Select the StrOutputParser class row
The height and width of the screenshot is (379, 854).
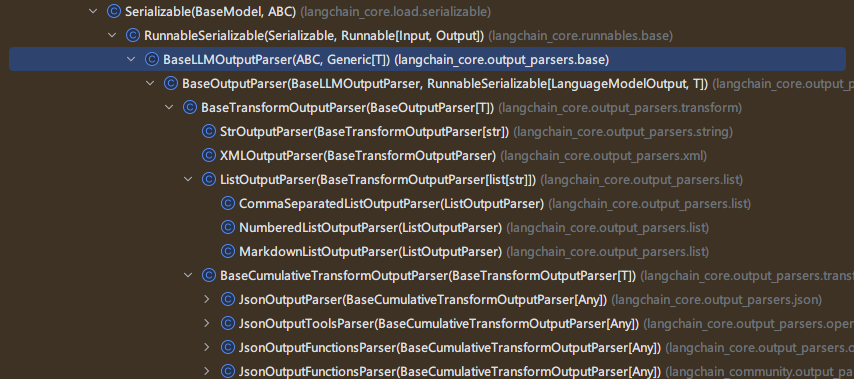[x=427, y=131]
